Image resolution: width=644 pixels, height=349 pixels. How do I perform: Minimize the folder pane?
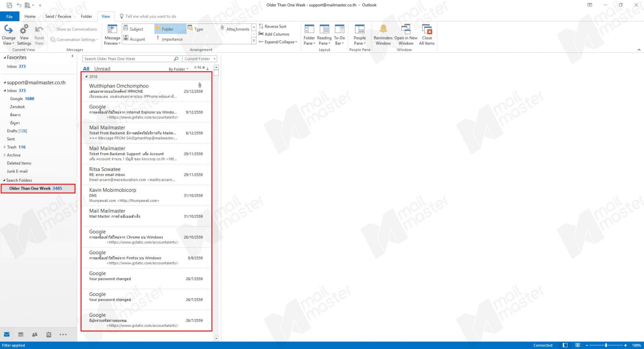coord(72,56)
